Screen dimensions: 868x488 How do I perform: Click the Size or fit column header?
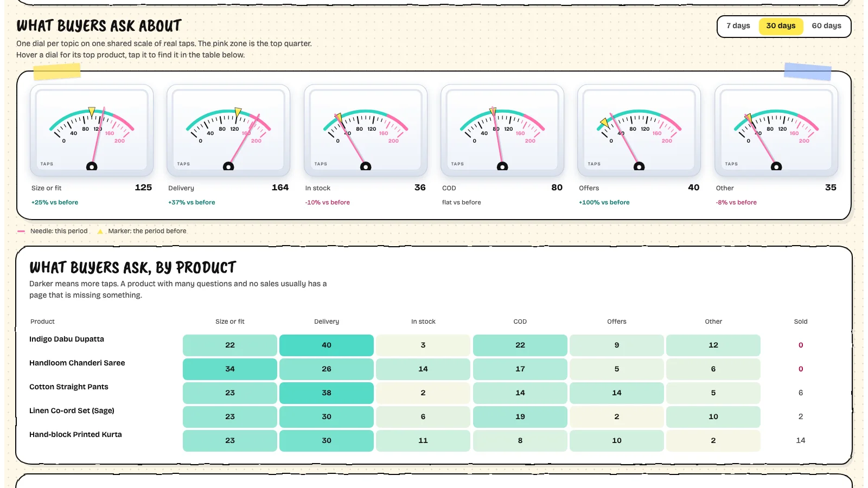coord(230,322)
